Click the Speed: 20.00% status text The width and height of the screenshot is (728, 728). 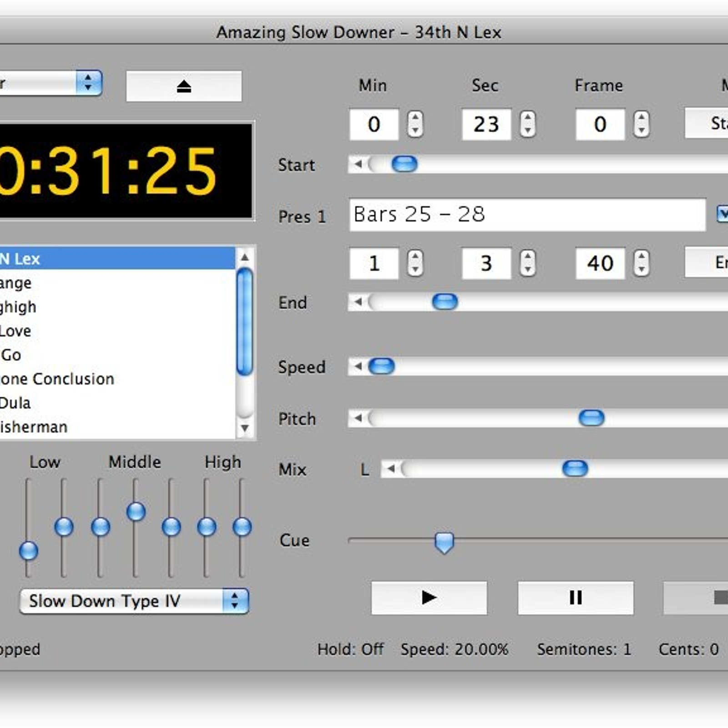(x=454, y=649)
